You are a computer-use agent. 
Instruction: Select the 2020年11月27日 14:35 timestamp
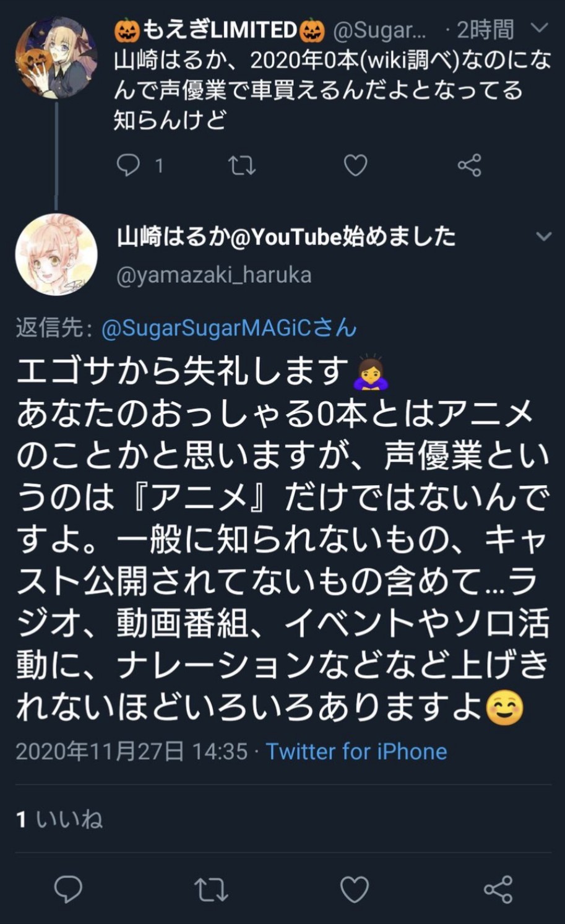(x=131, y=751)
